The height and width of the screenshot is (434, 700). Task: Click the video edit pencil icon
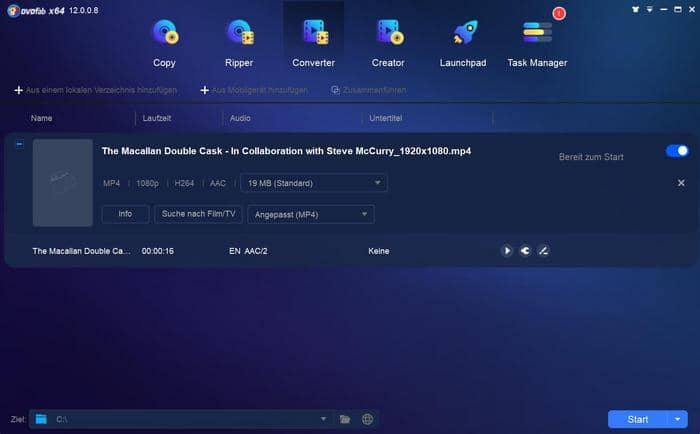click(x=543, y=251)
